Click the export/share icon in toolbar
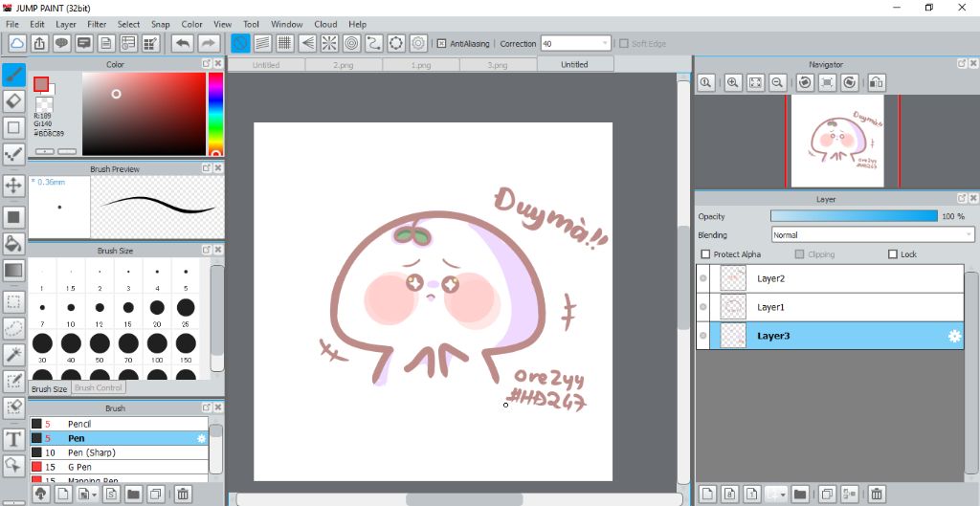Viewport: 980px width, 506px height. coord(38,43)
